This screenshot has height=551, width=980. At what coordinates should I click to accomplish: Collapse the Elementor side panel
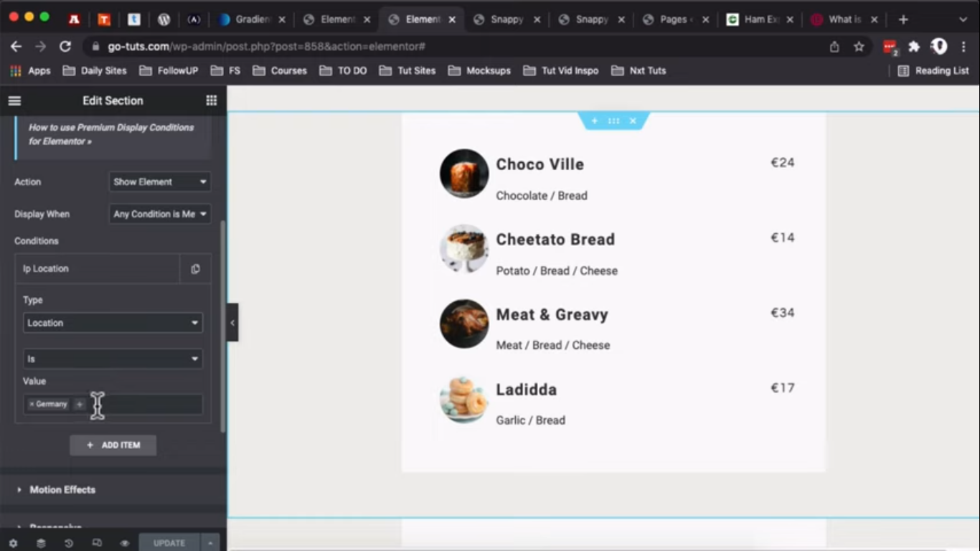coord(232,323)
